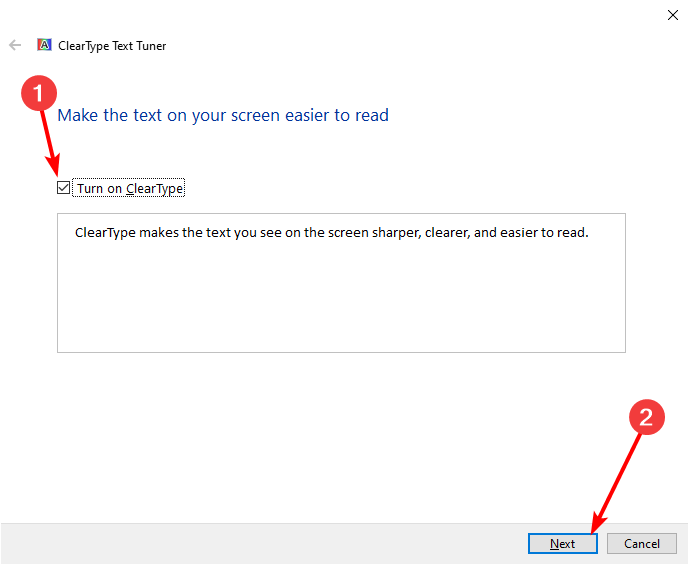Click the heading 'Make the text on your screen easier to read'

(223, 115)
